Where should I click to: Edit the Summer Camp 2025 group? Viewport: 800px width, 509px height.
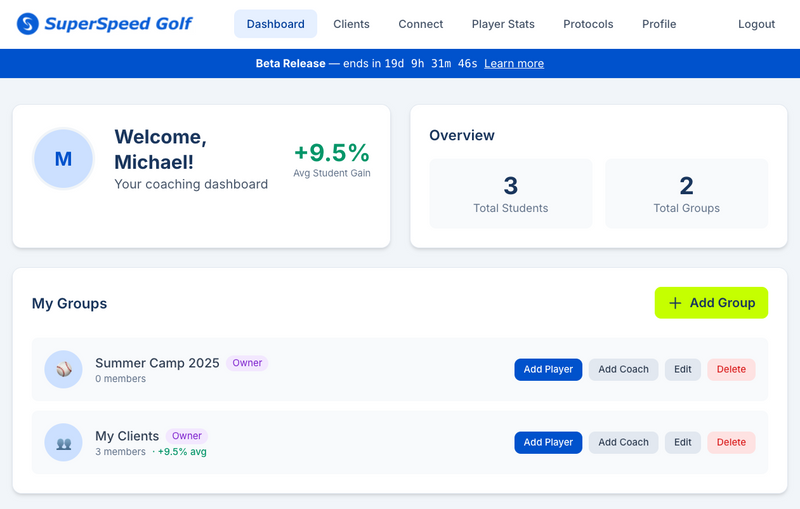click(682, 369)
